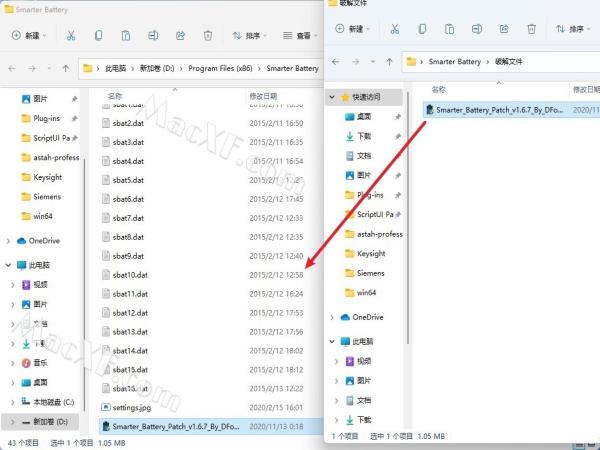Open 音乐 in left window sidebar
This screenshot has width=600, height=450.
click(x=40, y=363)
